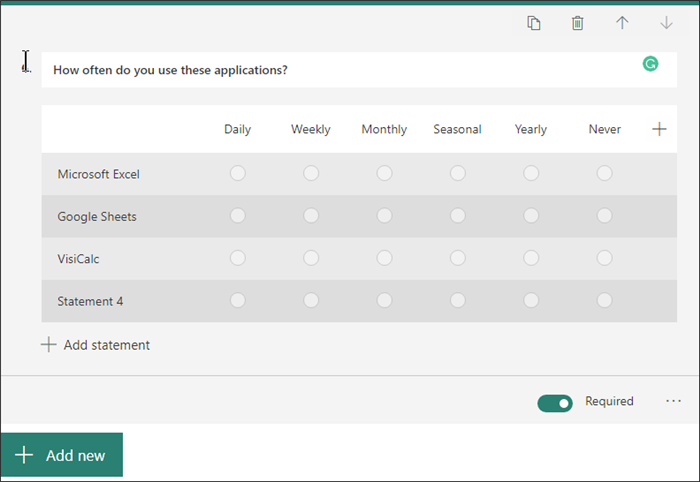
Task: Add a new column with the plus icon
Action: (x=659, y=129)
